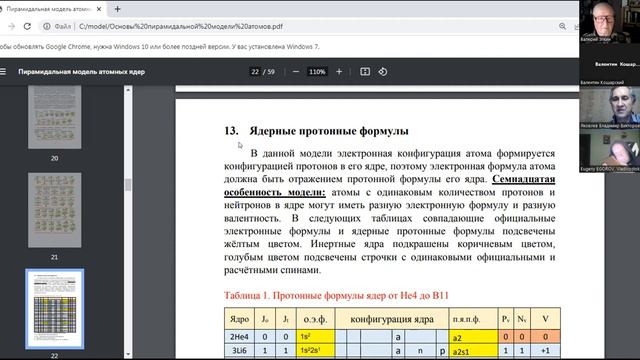
Task: Zoom in the PDF
Action: pyautogui.click(x=339, y=72)
